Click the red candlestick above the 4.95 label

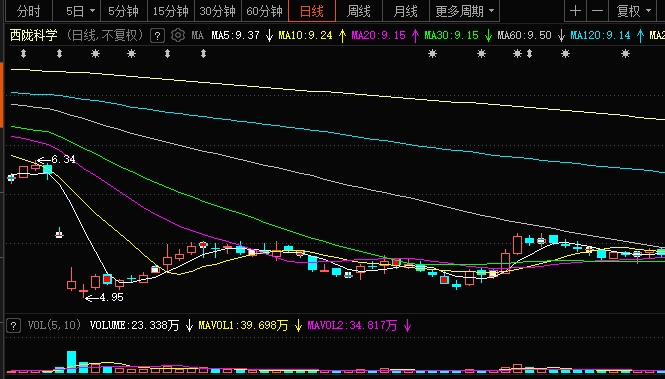83,291
